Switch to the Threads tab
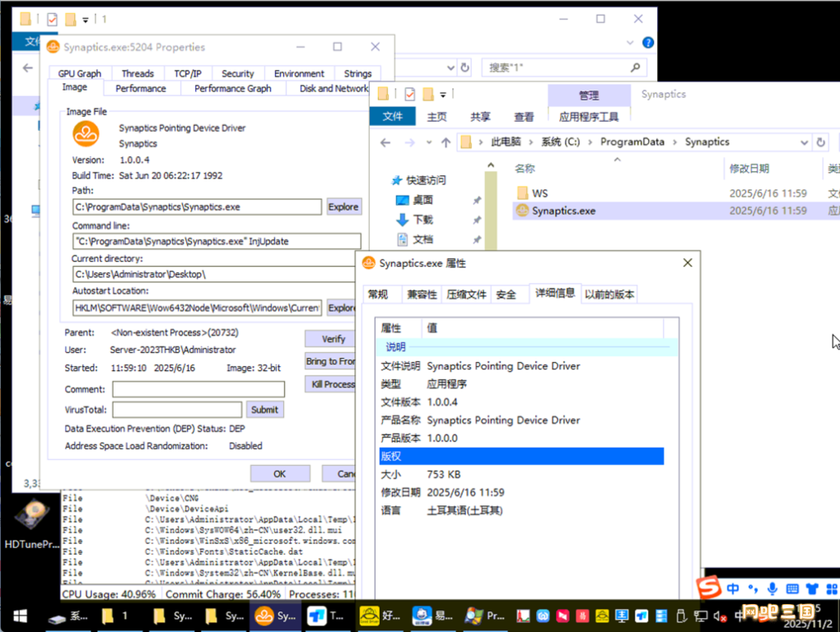 click(138, 73)
